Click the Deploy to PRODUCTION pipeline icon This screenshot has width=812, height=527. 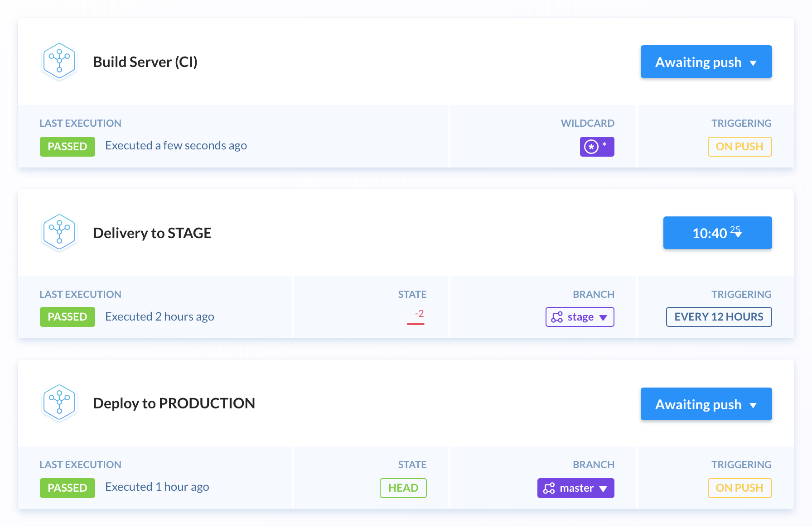coord(59,403)
